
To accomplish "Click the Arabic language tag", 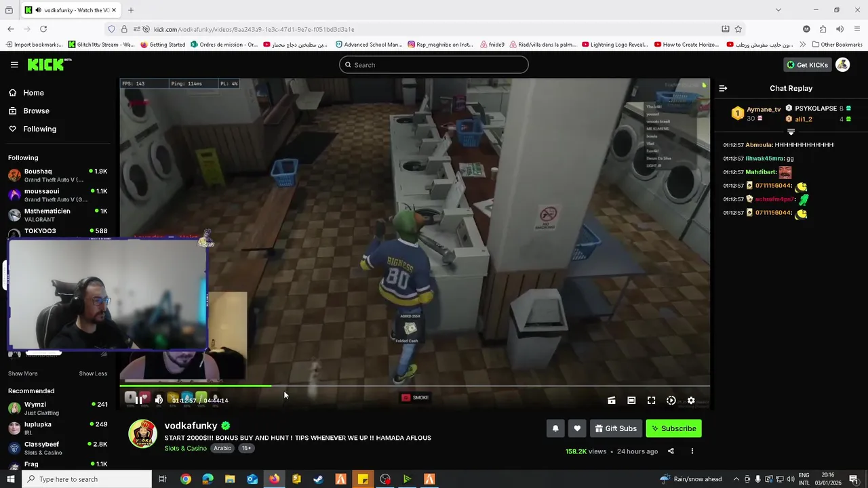I will click(222, 448).
